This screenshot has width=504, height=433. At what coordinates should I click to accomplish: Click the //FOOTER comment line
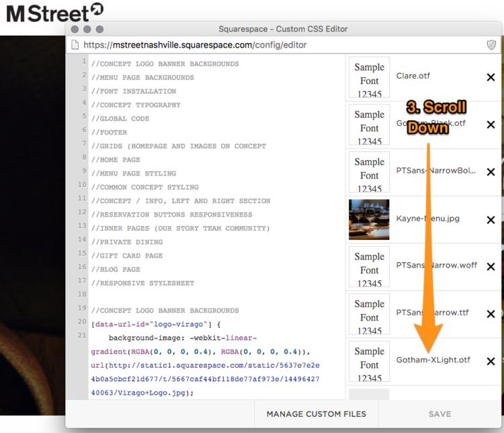point(109,132)
